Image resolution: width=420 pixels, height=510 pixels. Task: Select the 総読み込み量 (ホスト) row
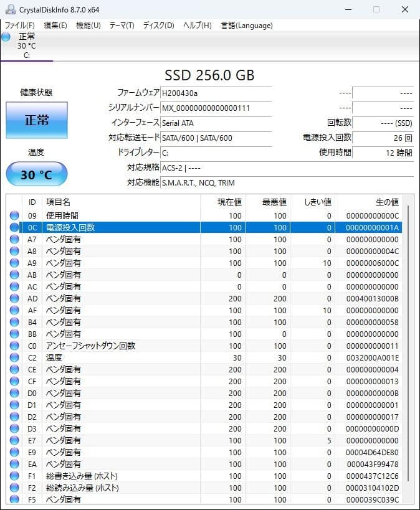click(x=204, y=488)
